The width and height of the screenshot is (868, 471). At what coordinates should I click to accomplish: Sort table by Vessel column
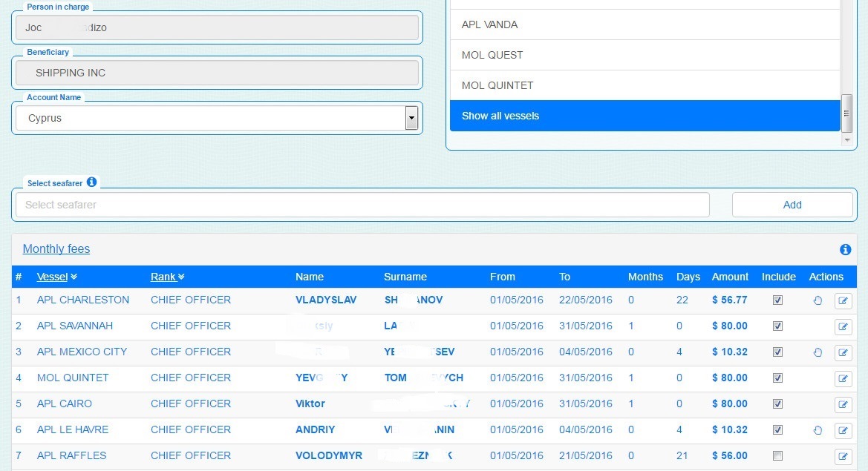(x=56, y=277)
